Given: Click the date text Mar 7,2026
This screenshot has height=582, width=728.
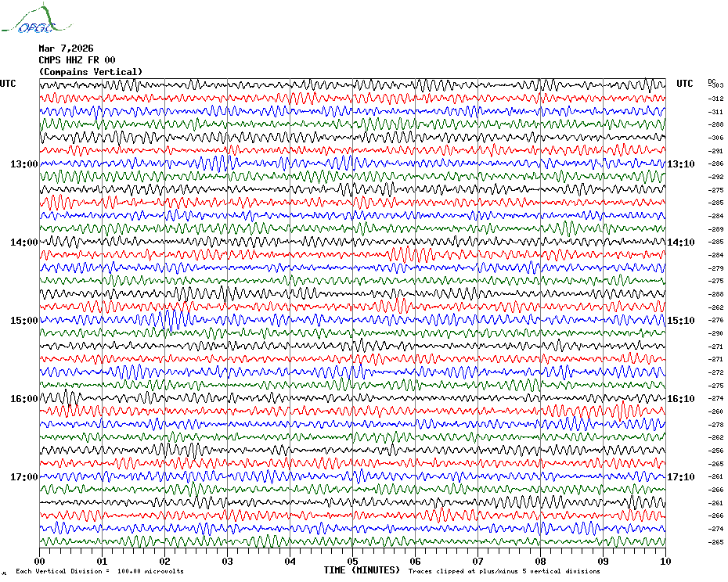Looking at the screenshot, I should 66,48.
